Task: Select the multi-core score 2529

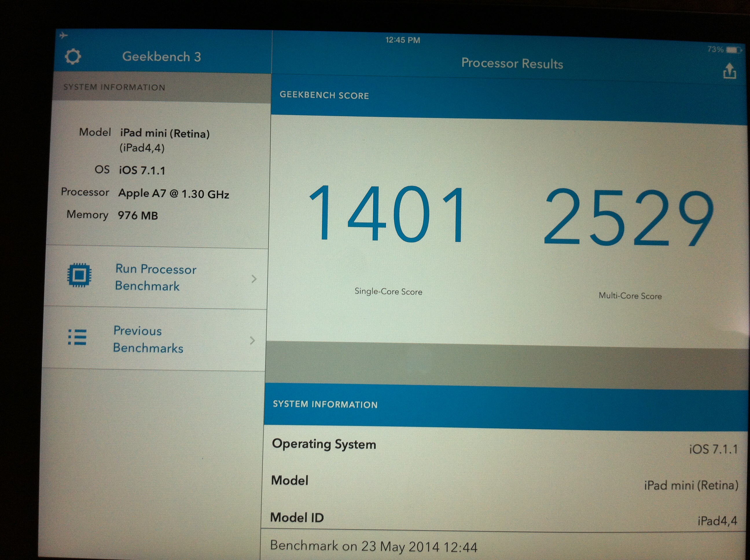Action: point(629,217)
